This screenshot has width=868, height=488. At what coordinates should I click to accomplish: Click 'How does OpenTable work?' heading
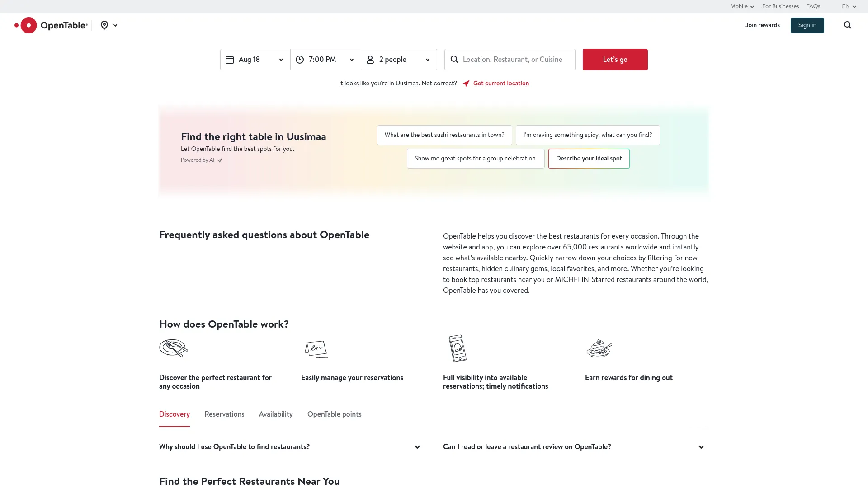pos(224,324)
